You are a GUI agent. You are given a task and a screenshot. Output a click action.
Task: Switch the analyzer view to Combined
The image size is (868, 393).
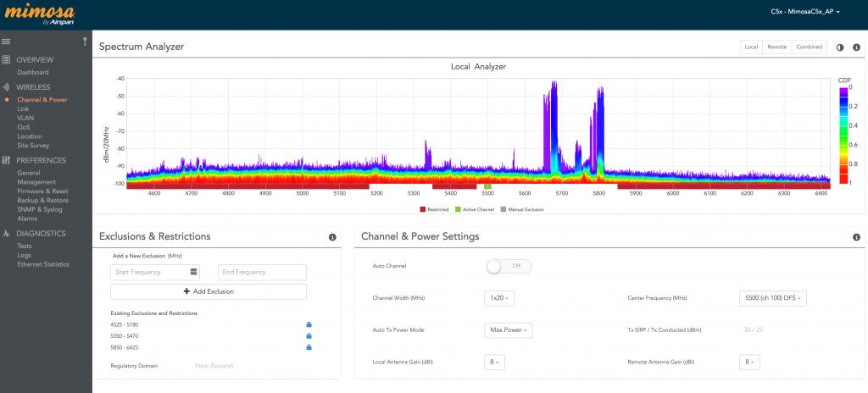tap(808, 47)
